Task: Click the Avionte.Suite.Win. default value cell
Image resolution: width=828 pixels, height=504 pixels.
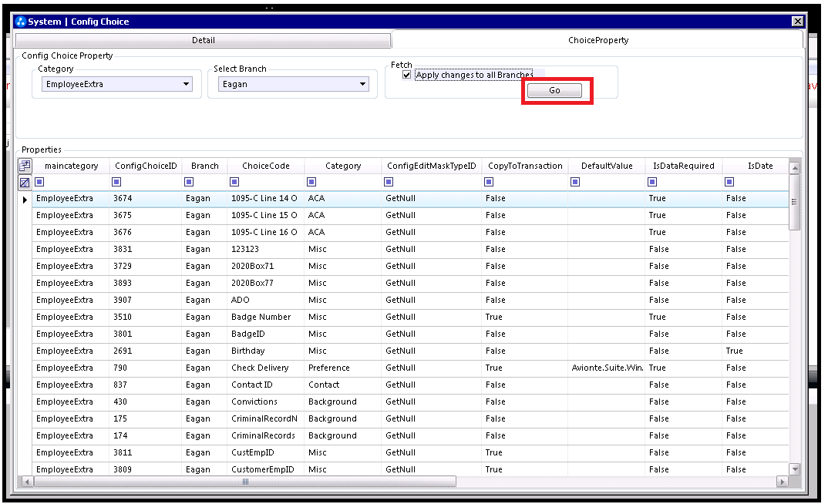Action: 607,368
